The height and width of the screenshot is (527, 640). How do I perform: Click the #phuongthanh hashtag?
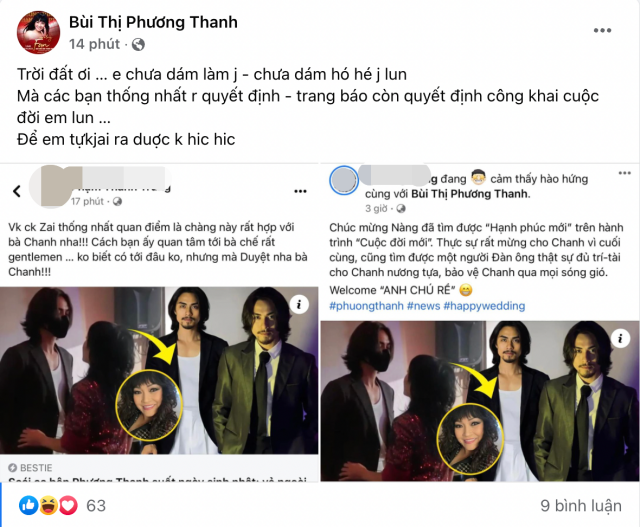coord(366,306)
